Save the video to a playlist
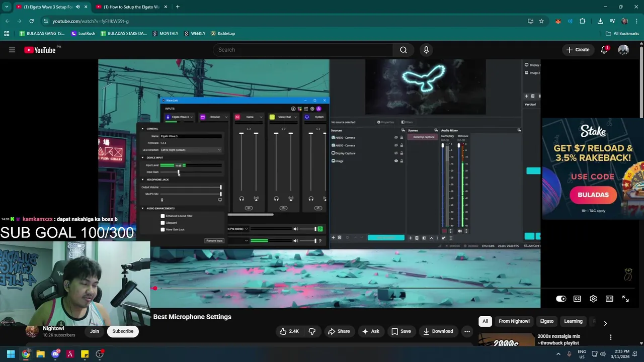The image size is (644, 362). [401, 331]
